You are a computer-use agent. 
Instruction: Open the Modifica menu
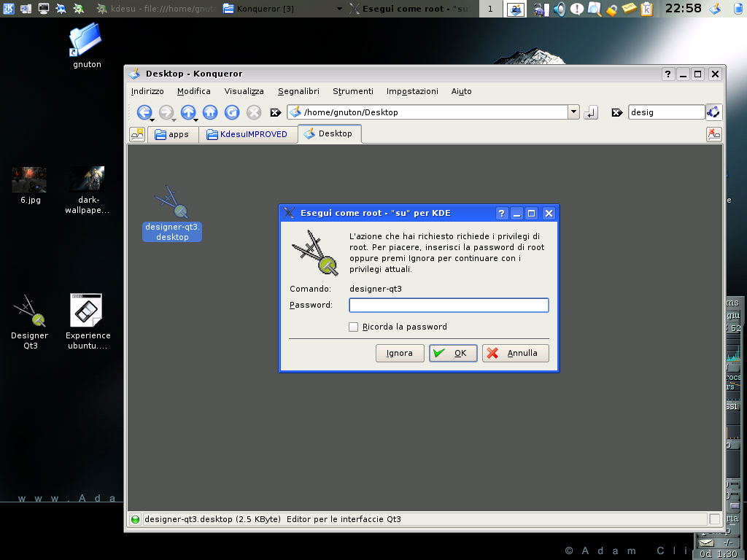194,91
